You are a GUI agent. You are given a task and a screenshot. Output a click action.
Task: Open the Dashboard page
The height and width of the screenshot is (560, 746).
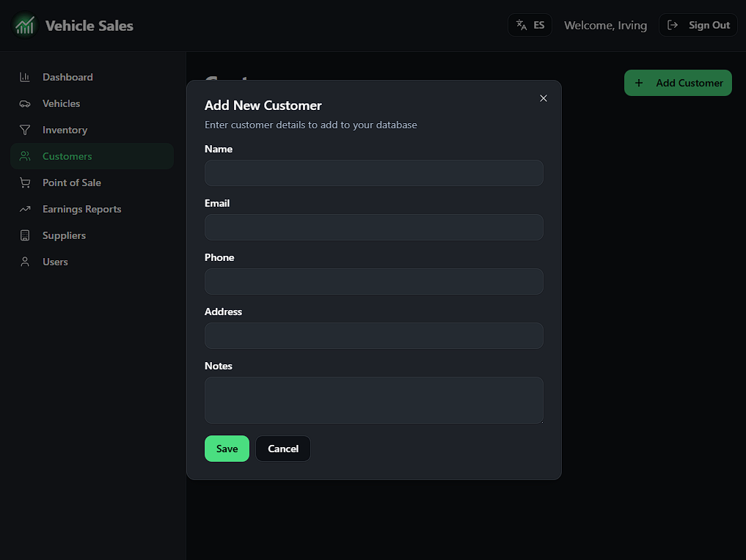pyautogui.click(x=92, y=77)
